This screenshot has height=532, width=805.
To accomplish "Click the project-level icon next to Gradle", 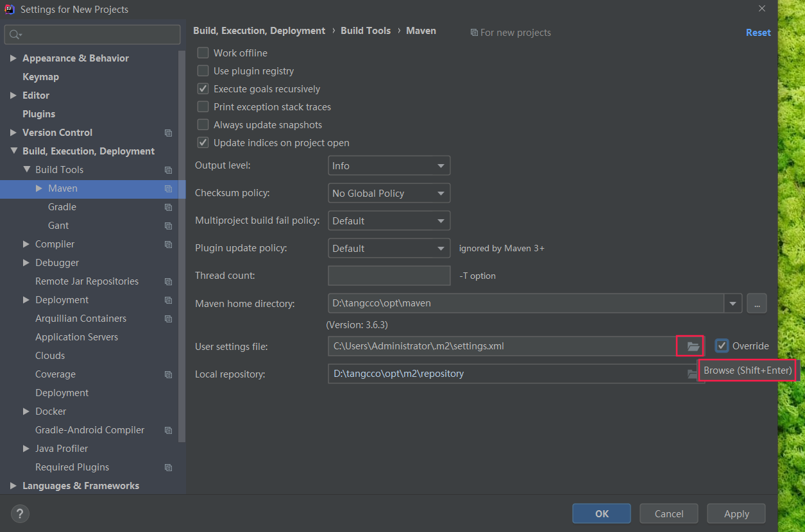I will coord(168,207).
